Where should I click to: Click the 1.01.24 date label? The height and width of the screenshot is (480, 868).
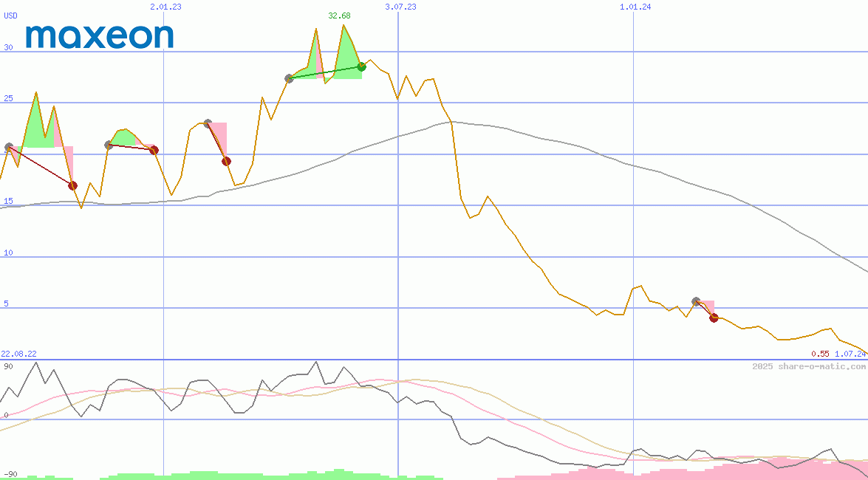point(635,7)
